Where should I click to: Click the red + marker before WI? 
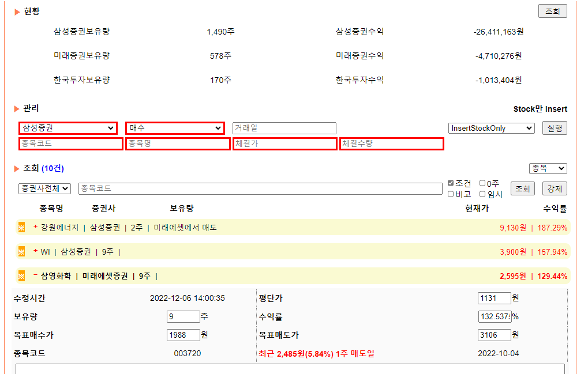coord(35,250)
